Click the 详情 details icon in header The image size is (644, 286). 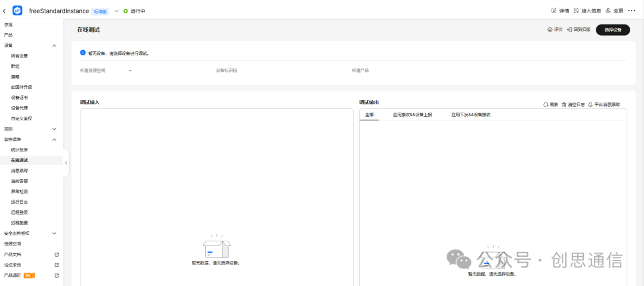(553, 11)
